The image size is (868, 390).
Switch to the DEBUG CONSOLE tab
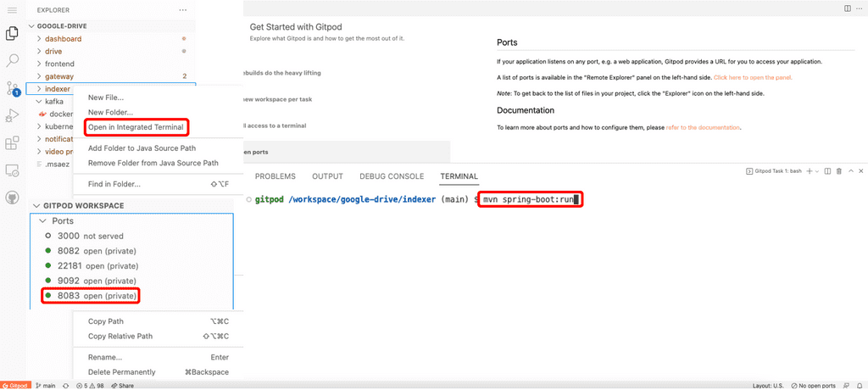pos(392,176)
